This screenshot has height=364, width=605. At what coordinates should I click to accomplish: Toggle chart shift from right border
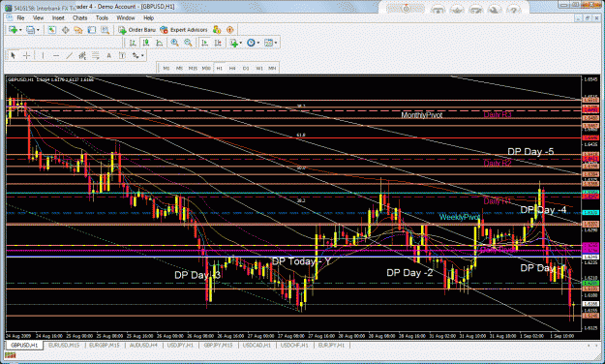coord(218,43)
